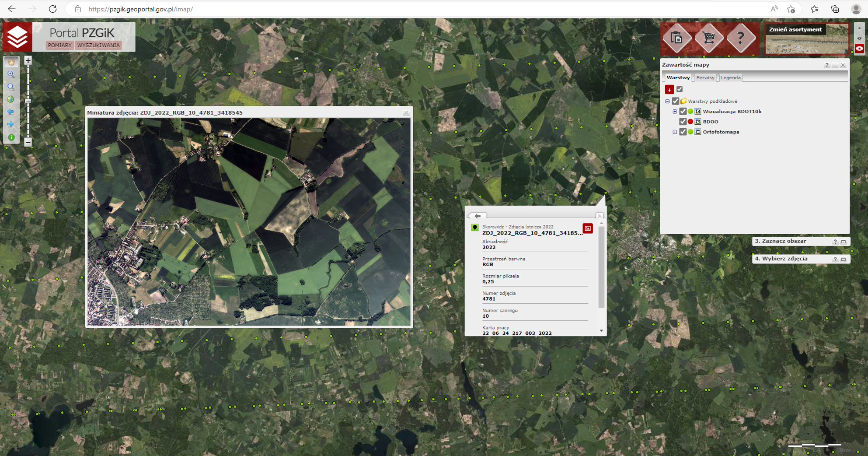This screenshot has width=868, height=456.
Task: Select the hand pan tool
Action: coord(11,62)
